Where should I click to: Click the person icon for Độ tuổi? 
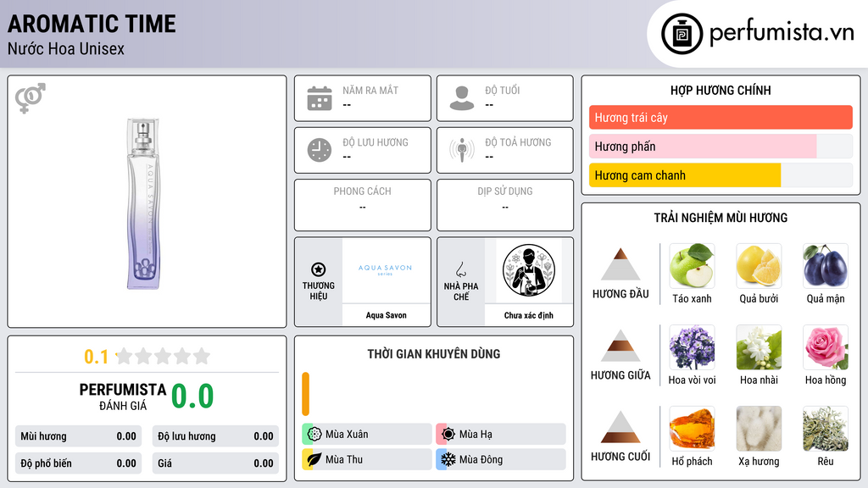(x=462, y=98)
